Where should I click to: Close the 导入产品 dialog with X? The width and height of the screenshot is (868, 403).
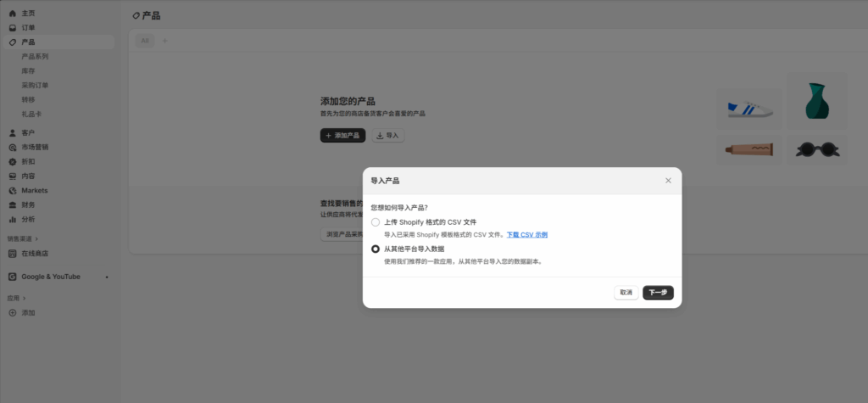click(668, 181)
